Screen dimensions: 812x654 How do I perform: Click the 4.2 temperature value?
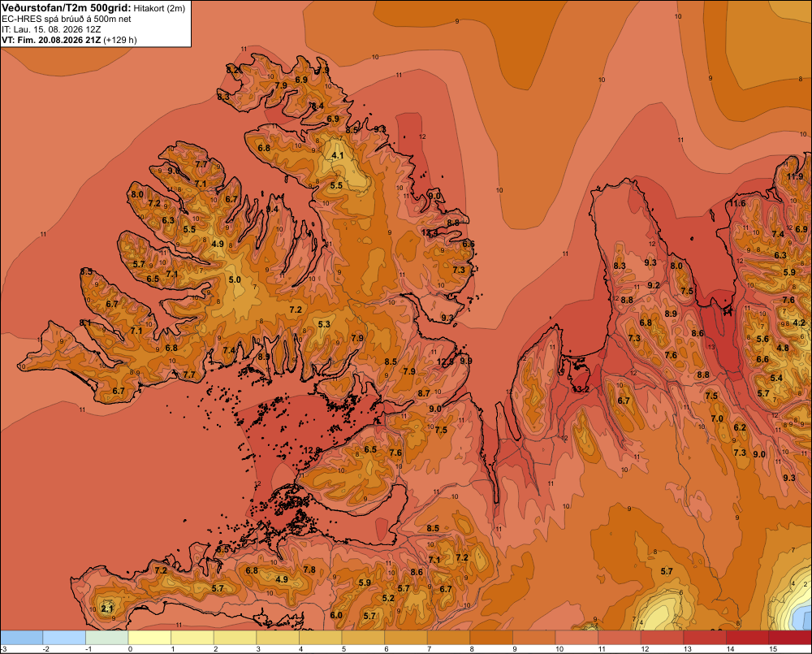click(799, 323)
